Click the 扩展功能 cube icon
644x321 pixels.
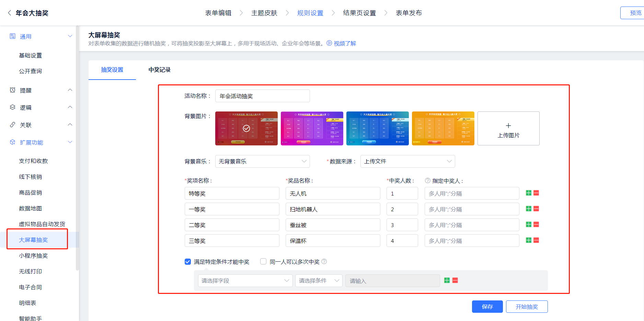(x=13, y=142)
